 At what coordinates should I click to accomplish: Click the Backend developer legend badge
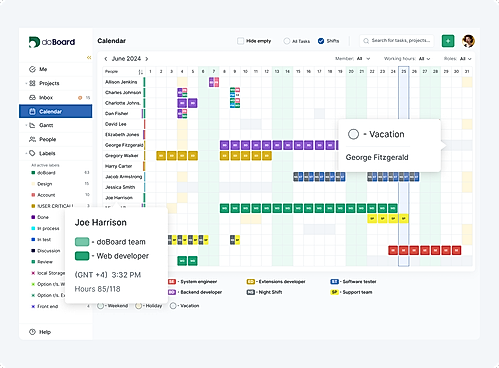click(x=172, y=292)
